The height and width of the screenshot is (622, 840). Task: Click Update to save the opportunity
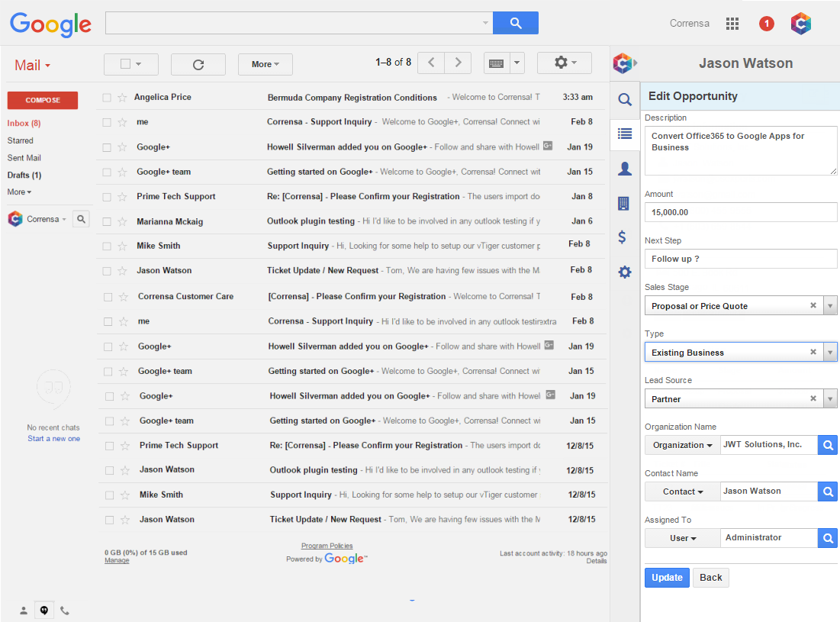(667, 578)
